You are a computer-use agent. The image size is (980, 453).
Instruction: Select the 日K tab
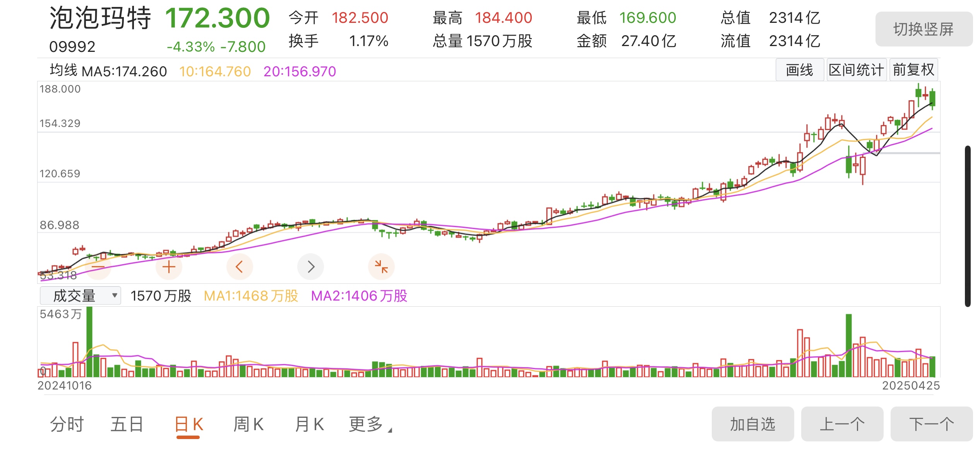(188, 424)
